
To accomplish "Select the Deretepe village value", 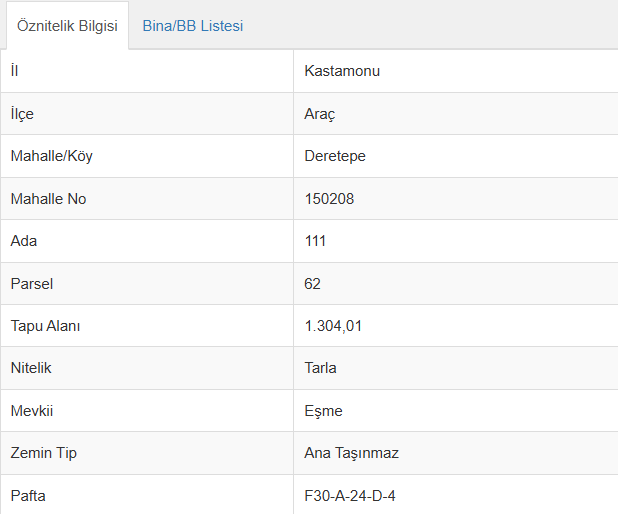I will click(335, 156).
